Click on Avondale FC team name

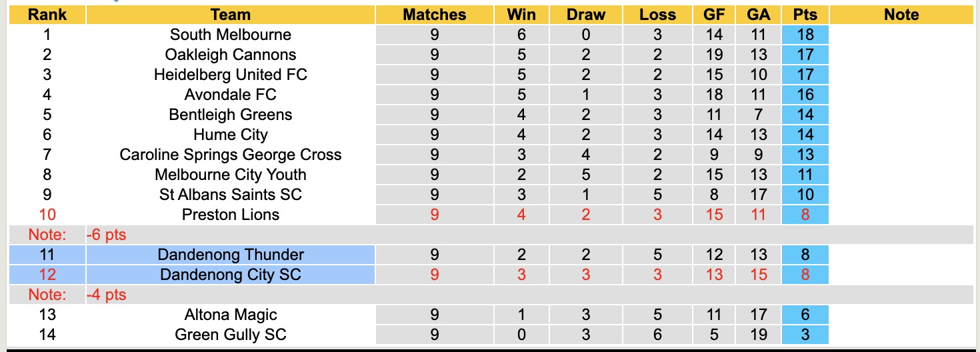230,95
